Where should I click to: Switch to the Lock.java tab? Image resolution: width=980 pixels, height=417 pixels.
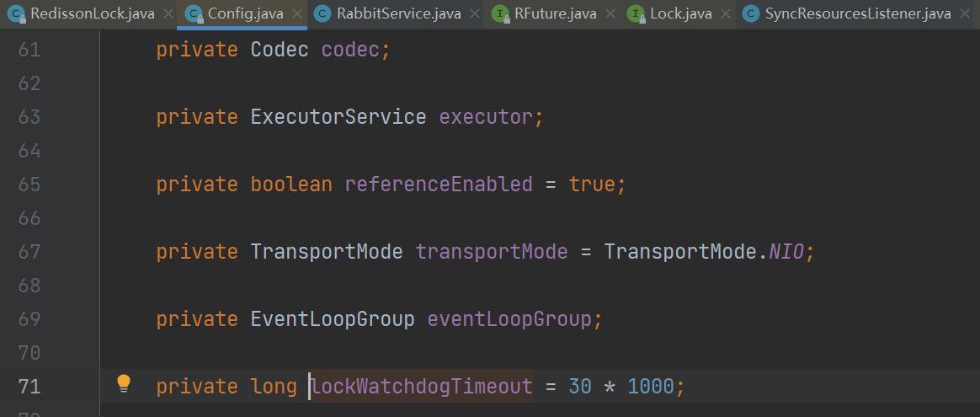tap(680, 13)
